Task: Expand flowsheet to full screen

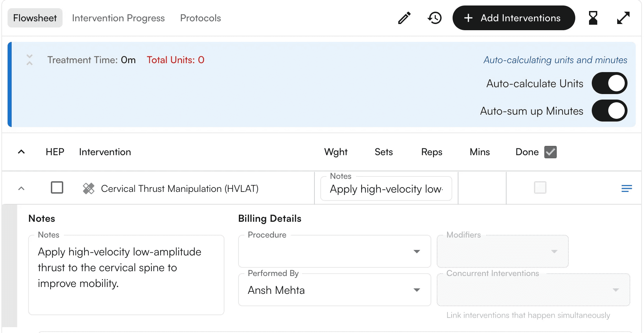Action: tap(623, 18)
